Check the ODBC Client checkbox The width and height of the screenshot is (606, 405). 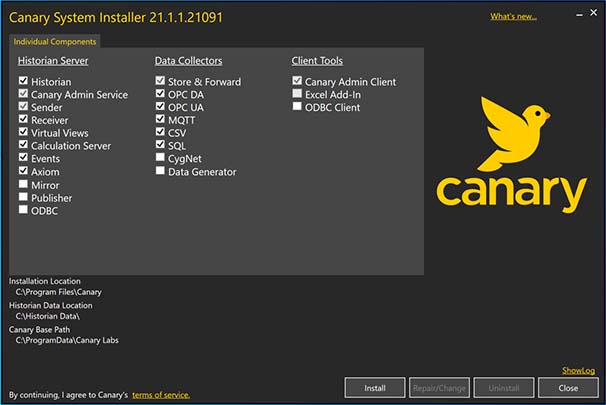click(x=297, y=106)
